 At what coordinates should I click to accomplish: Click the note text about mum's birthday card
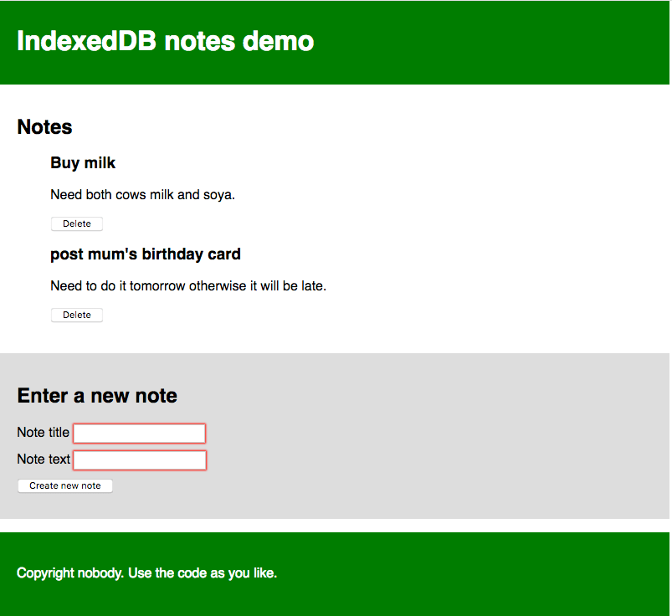point(188,285)
